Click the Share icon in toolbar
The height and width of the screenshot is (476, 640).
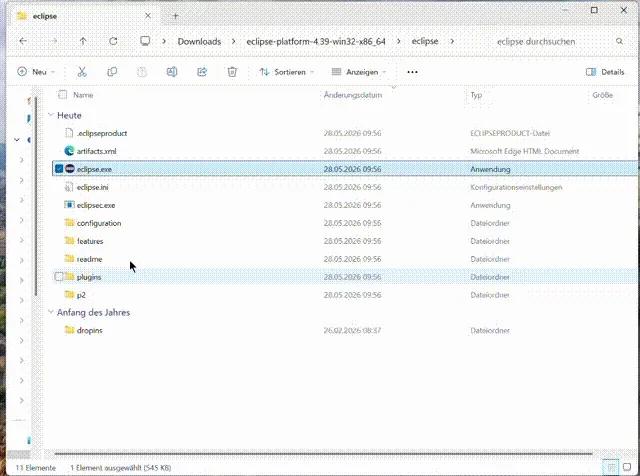pyautogui.click(x=202, y=72)
